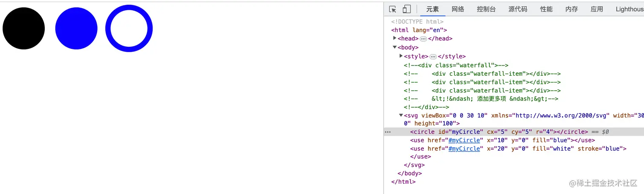The width and height of the screenshot is (644, 194).
Task: Select the closing </html> tag row
Action: click(403, 182)
